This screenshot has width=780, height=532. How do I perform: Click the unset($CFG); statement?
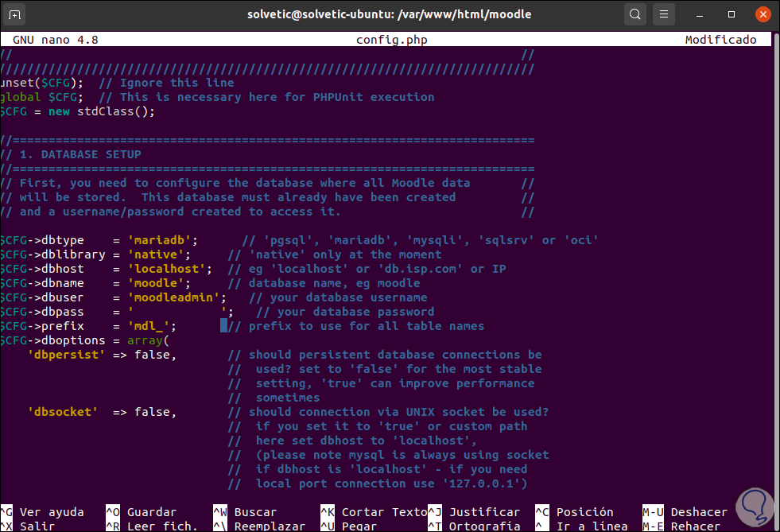[x=42, y=83]
